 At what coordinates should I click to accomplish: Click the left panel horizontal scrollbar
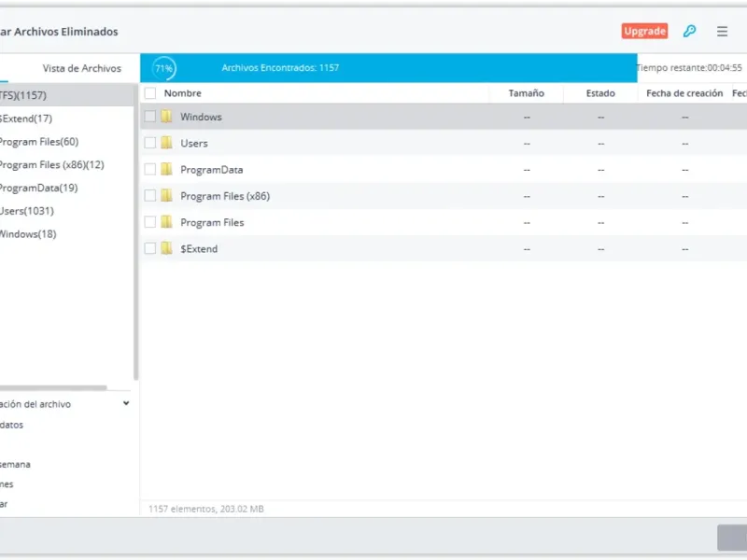[53, 387]
